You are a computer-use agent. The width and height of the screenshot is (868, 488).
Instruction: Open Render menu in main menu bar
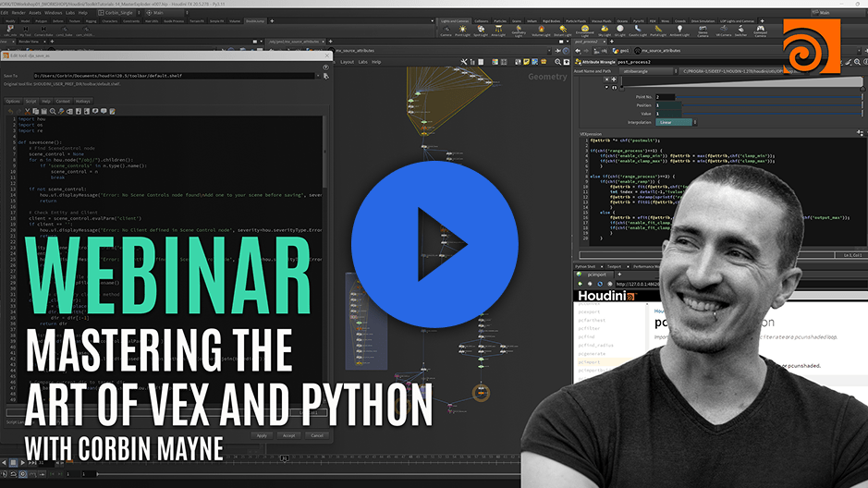coord(18,12)
